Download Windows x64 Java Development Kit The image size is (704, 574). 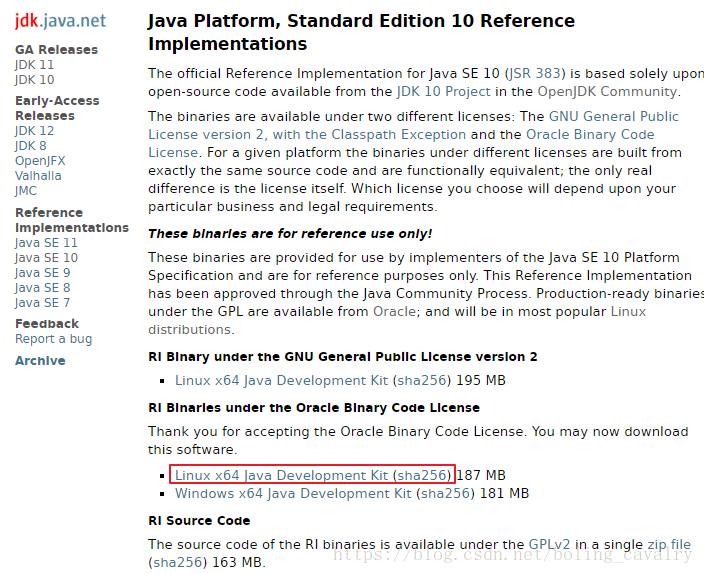click(x=293, y=493)
